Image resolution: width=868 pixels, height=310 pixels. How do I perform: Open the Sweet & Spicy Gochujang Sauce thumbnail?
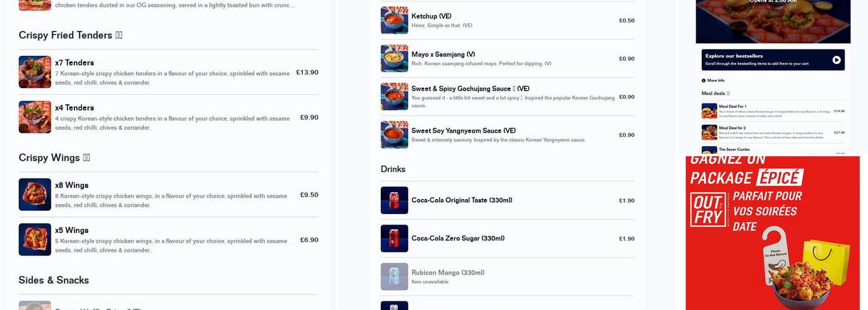(394, 97)
